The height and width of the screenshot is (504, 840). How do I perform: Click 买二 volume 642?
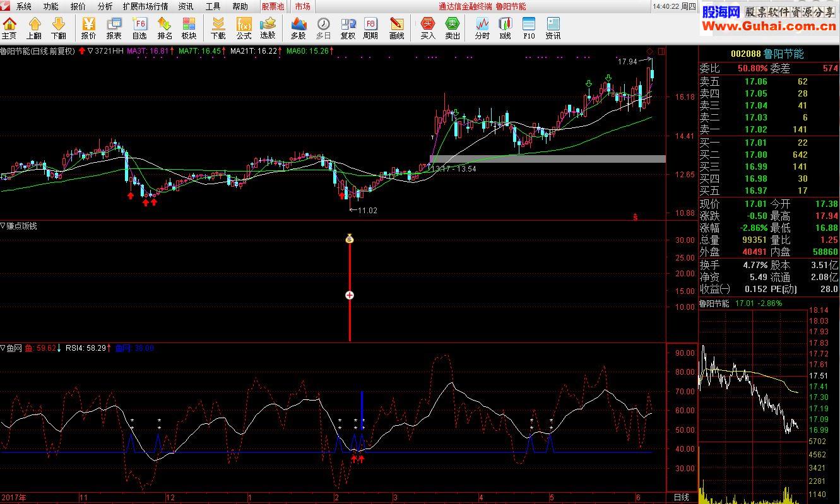click(x=800, y=155)
